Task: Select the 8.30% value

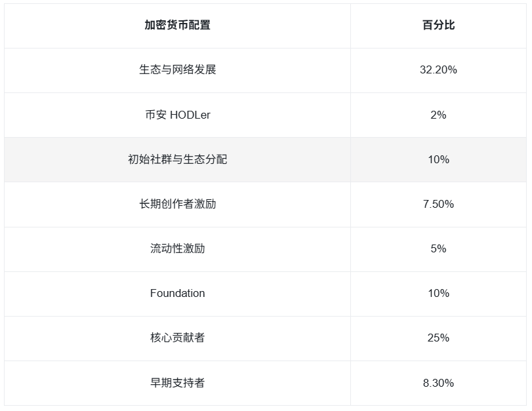Action: coord(438,383)
